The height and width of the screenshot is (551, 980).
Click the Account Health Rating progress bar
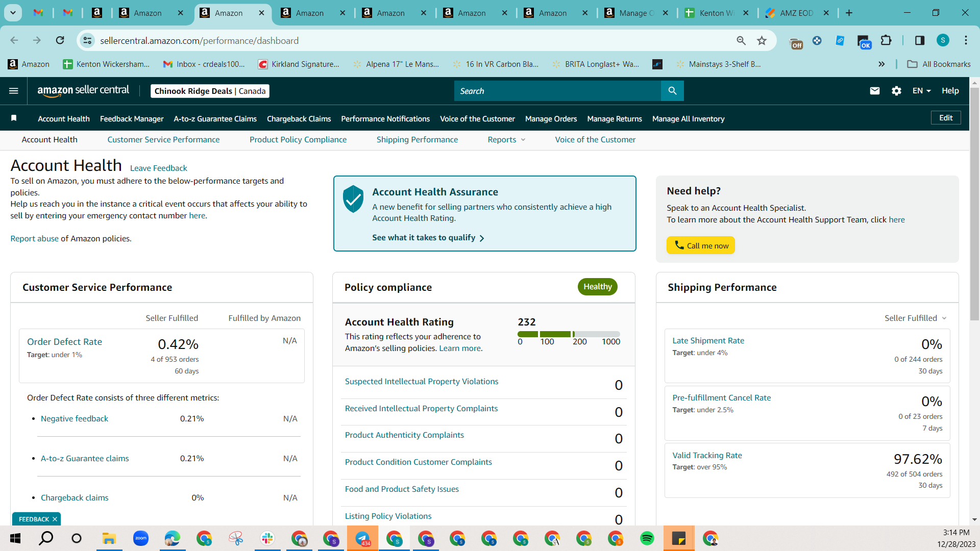pos(569,334)
